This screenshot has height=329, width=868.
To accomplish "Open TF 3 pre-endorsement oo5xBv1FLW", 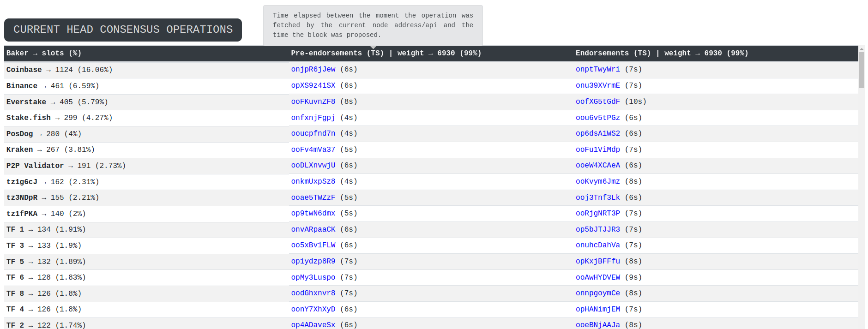I will tap(313, 245).
